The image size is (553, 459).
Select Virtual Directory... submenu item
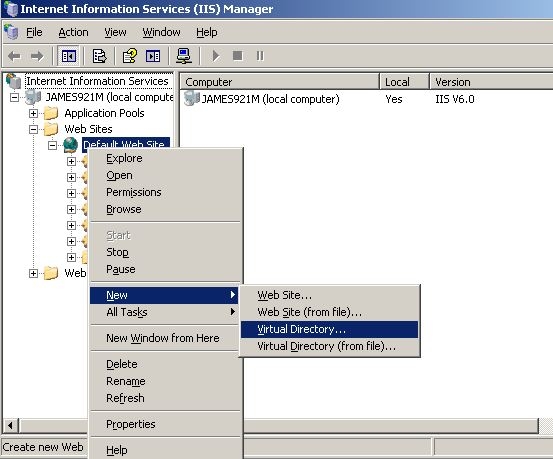click(329, 330)
